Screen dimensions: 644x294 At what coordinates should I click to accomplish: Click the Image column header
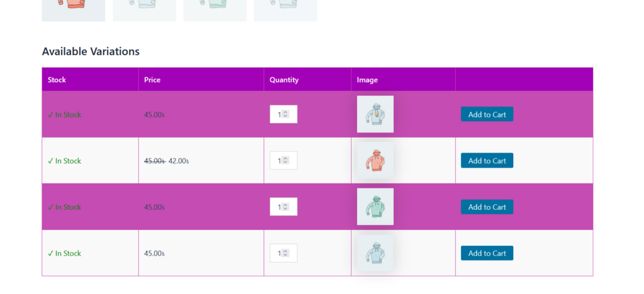click(367, 80)
